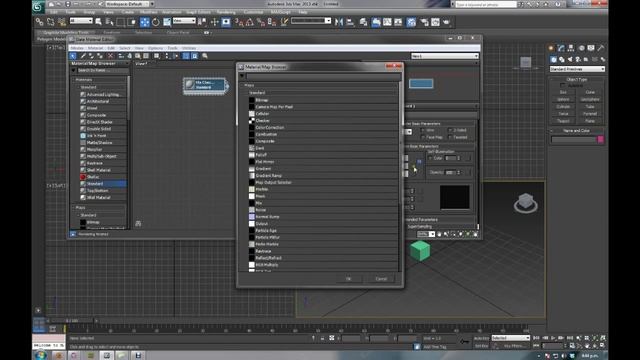
Task: Open the named selection sets dropdown
Action: point(311,21)
